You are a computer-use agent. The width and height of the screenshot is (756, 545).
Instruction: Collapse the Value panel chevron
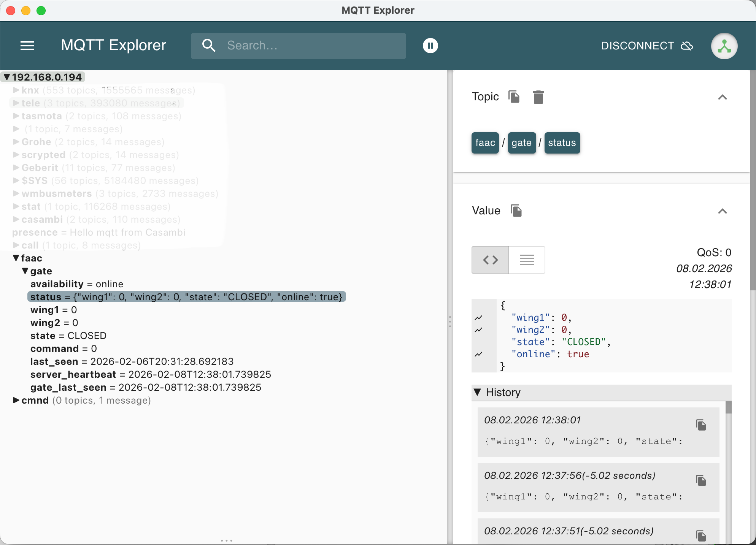722,211
